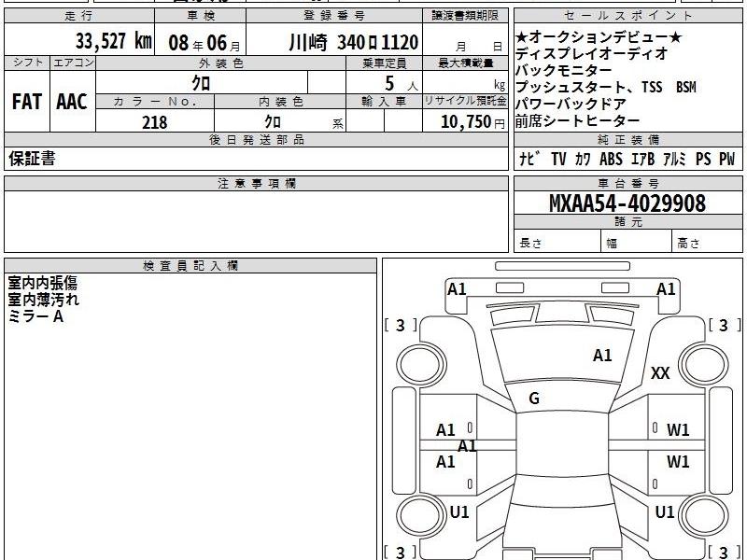Select the ディスプレイオーディオ line
The height and width of the screenshot is (560, 747).
coord(592,54)
